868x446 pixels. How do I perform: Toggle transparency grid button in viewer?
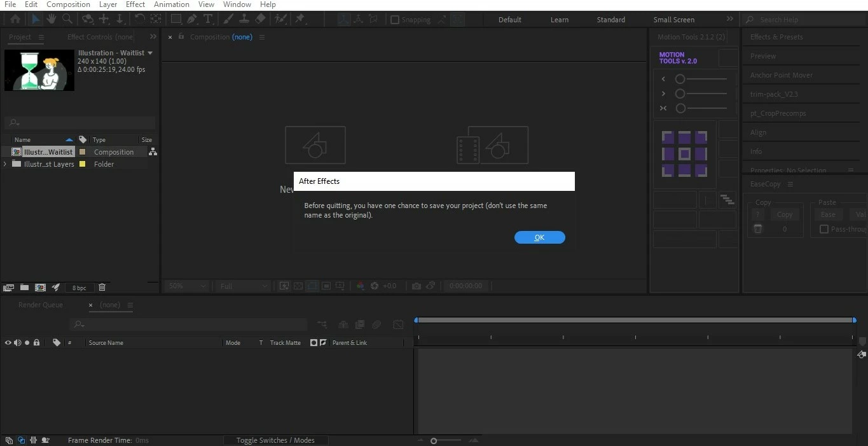click(x=298, y=286)
